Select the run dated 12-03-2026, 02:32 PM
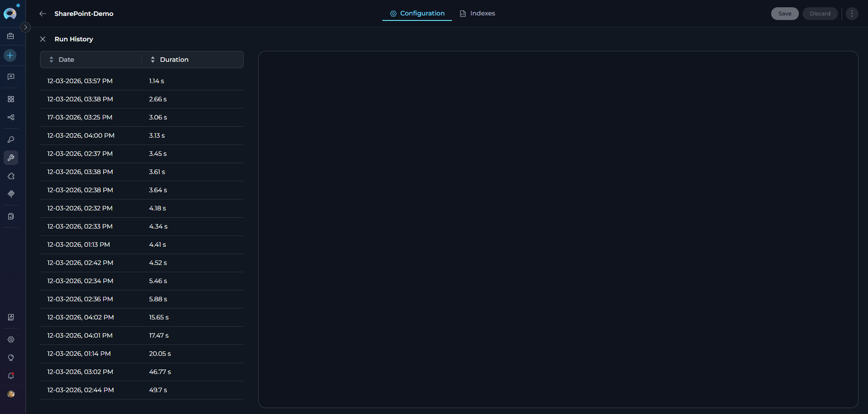 click(142, 208)
